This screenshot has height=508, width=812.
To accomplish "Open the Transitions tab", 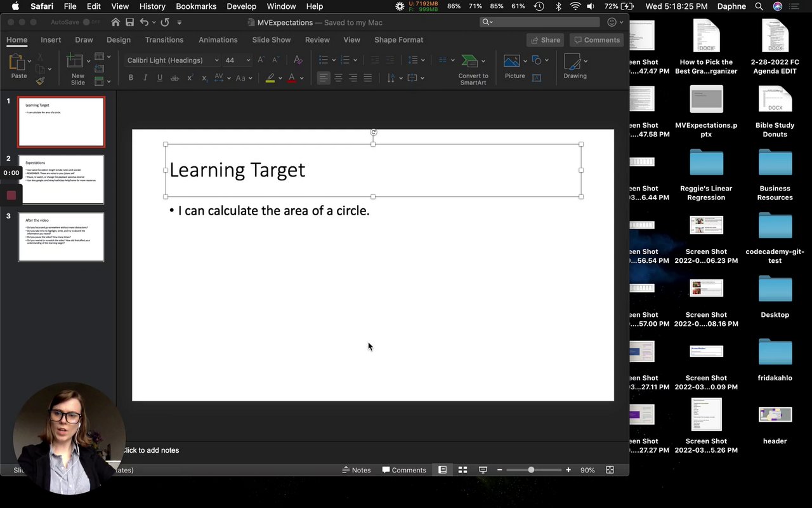I will click(x=164, y=39).
